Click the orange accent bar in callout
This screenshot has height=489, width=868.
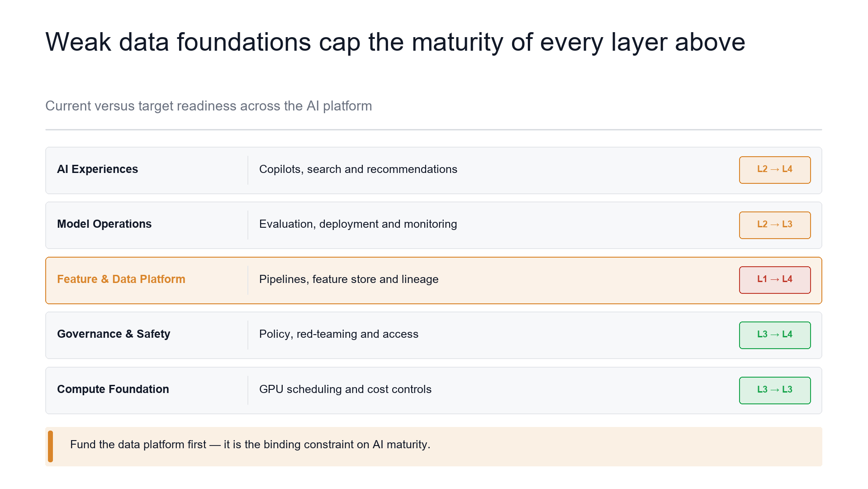(x=50, y=446)
